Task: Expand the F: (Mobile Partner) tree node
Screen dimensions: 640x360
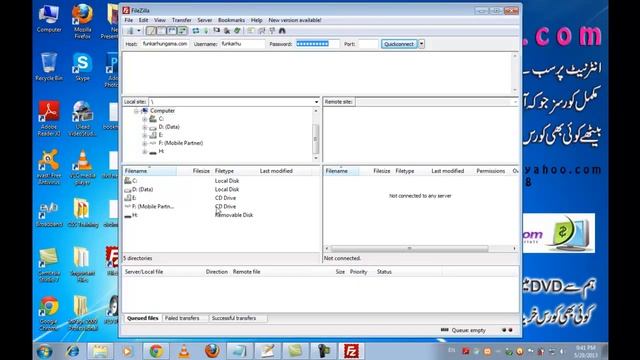Action: [x=144, y=144]
